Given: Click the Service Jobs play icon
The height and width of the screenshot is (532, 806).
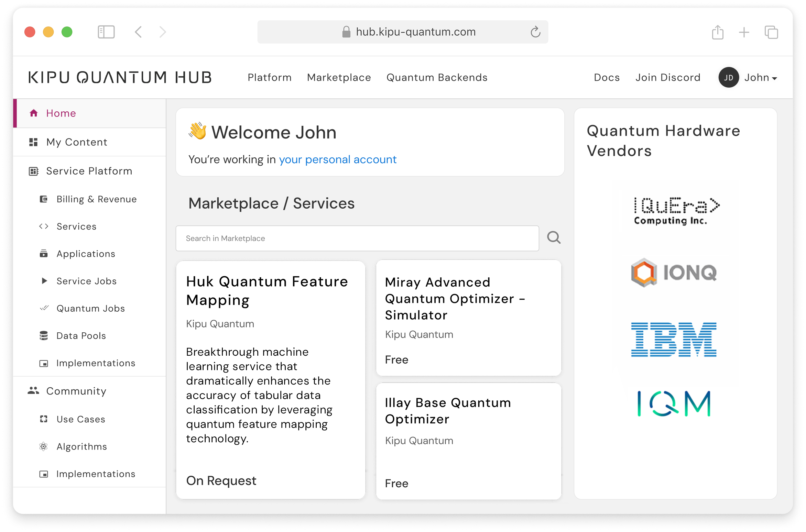Looking at the screenshot, I should tap(44, 281).
